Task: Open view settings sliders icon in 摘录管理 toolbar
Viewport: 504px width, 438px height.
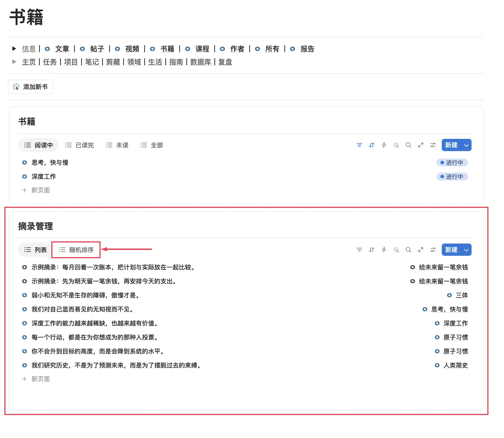Action: coord(433,250)
